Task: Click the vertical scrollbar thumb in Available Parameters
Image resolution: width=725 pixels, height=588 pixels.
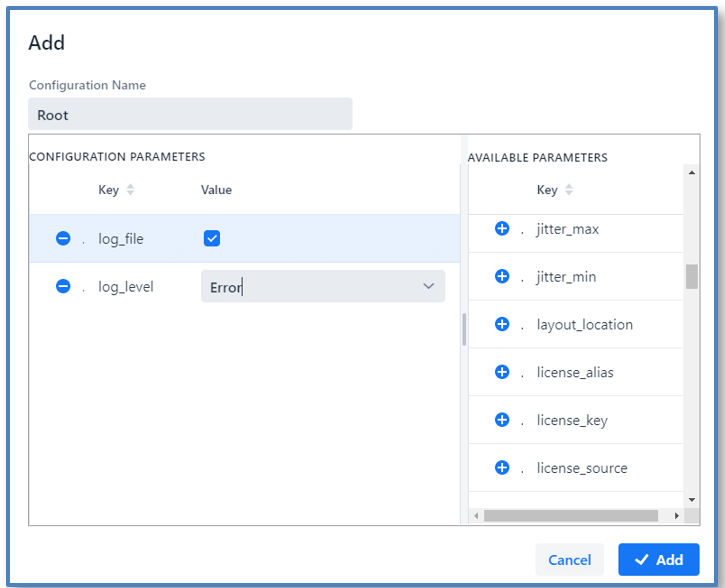Action: click(x=692, y=276)
